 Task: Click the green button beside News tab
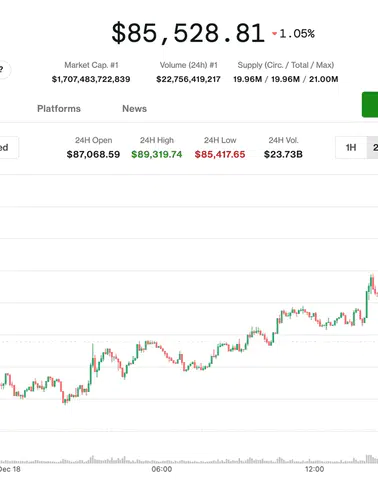tap(370, 105)
